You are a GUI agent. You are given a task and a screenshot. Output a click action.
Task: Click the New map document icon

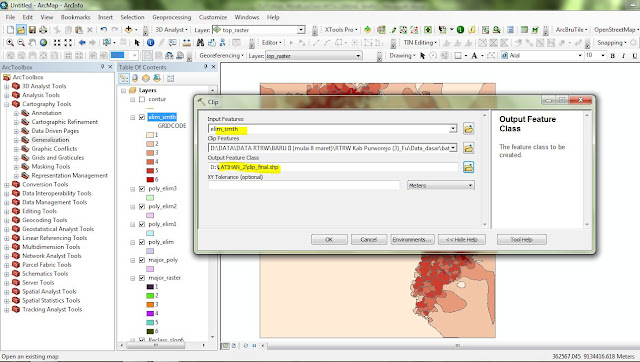pyautogui.click(x=11, y=30)
